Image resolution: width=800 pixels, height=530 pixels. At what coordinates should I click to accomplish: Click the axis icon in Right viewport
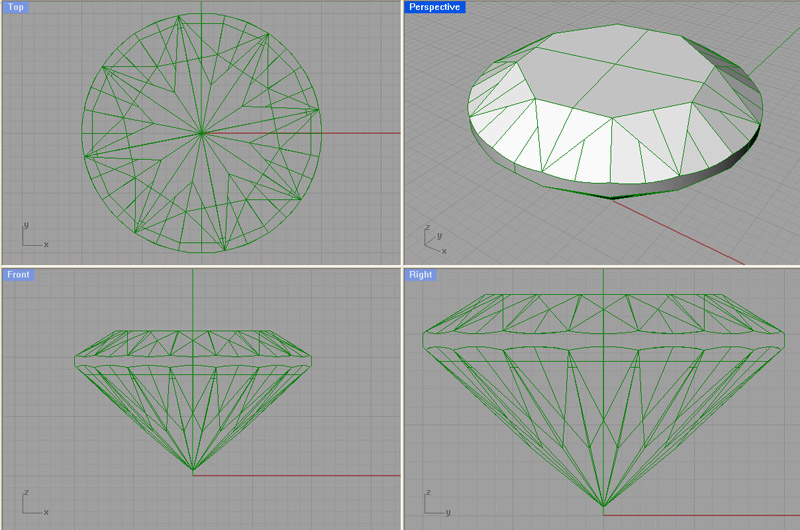(438, 503)
